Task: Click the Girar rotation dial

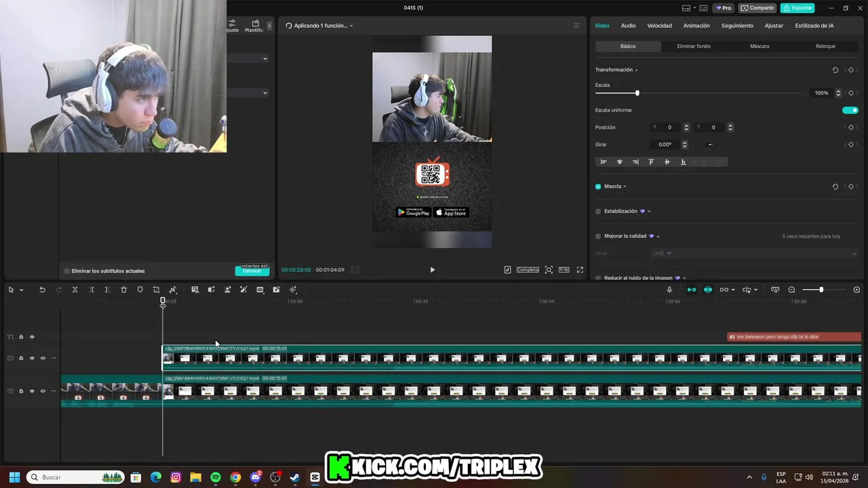Action: (x=709, y=144)
